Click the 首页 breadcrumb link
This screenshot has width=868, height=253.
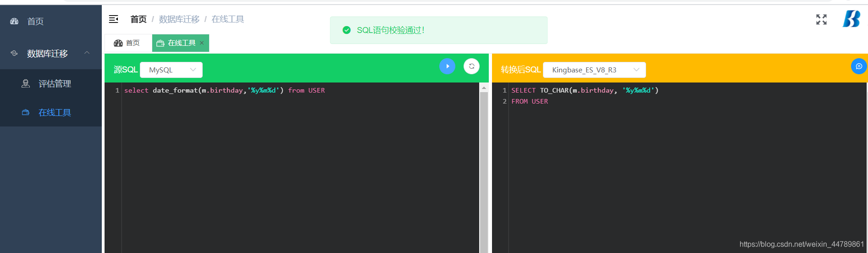[138, 19]
